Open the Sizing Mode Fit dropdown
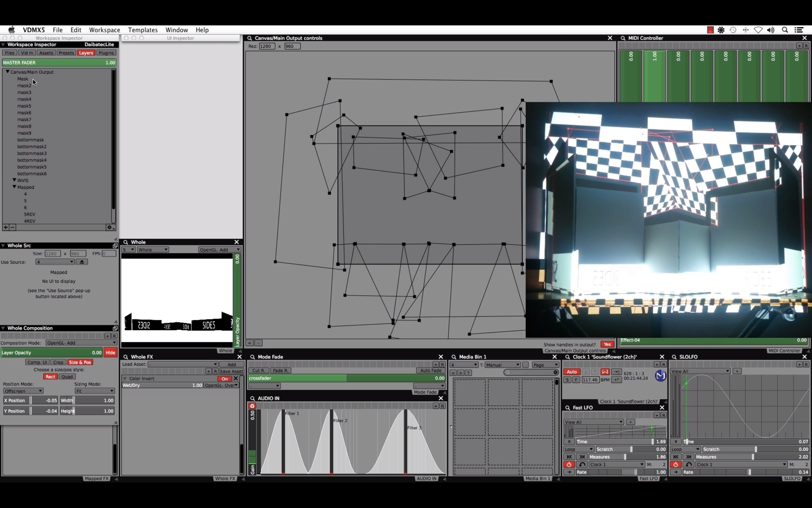This screenshot has height=508, width=812. [x=95, y=391]
